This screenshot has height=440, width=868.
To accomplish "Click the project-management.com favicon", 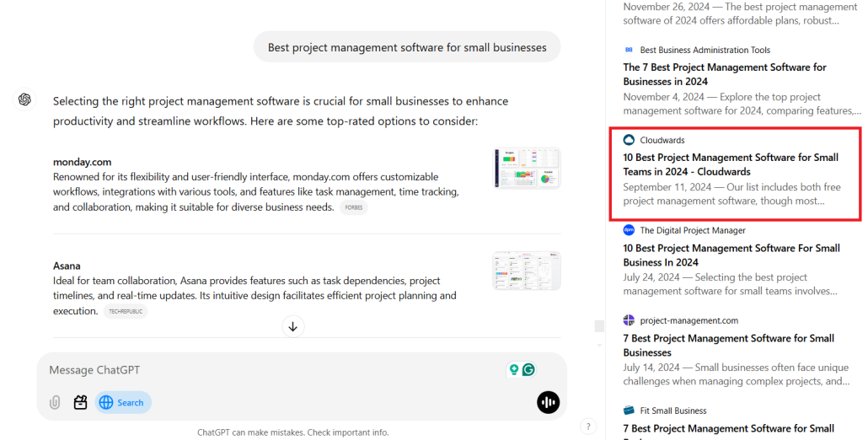I will point(629,320).
